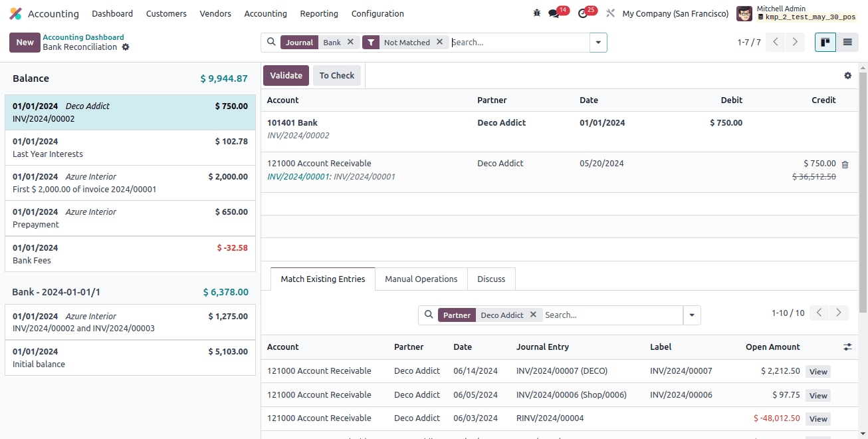The height and width of the screenshot is (439, 868).
Task: Open the company switcher My Company (San Francisco)
Action: [675, 13]
